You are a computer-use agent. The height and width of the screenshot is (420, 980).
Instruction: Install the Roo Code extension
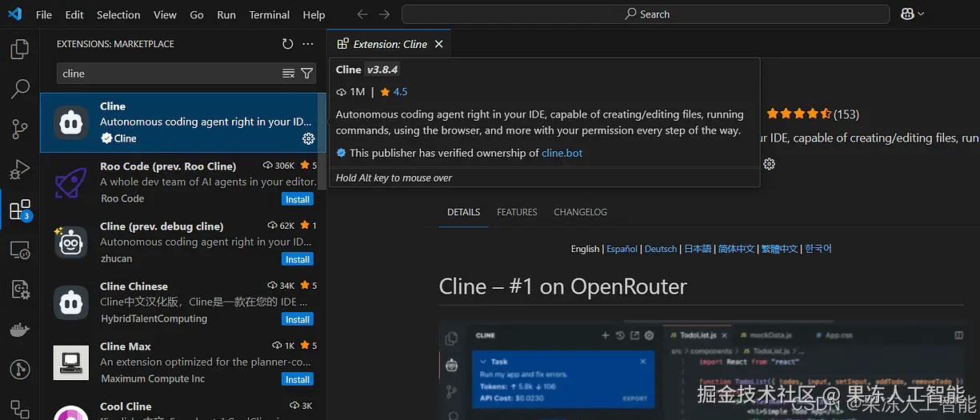298,199
